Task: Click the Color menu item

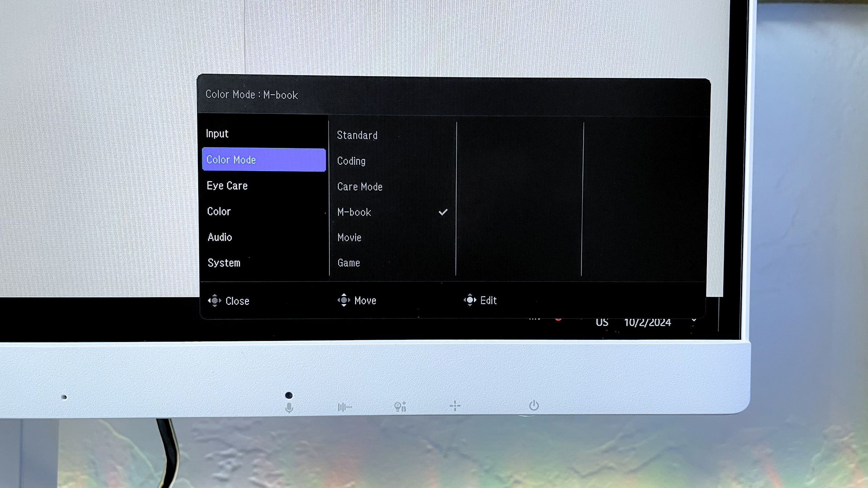Action: 219,211
